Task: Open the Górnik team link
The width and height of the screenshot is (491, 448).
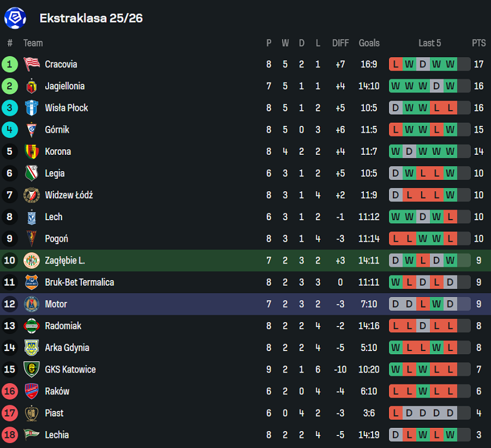Action: pos(57,130)
